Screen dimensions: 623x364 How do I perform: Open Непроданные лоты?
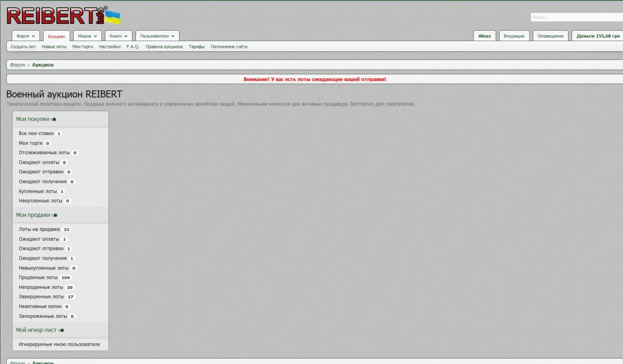[41, 287]
